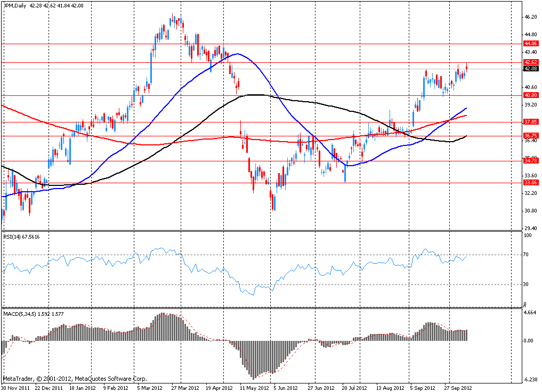Click the MACD 4.664 scale value
The height and width of the screenshot is (392, 542).
(x=530, y=313)
